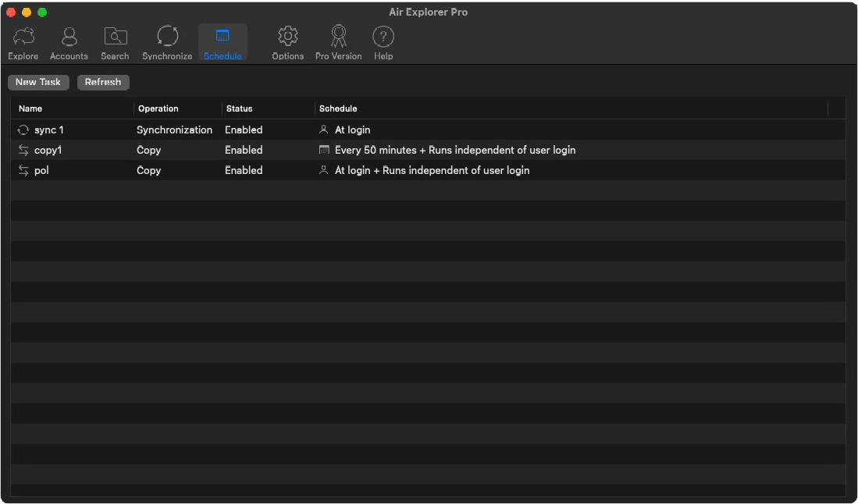Click the user icon on pol row

coord(324,170)
